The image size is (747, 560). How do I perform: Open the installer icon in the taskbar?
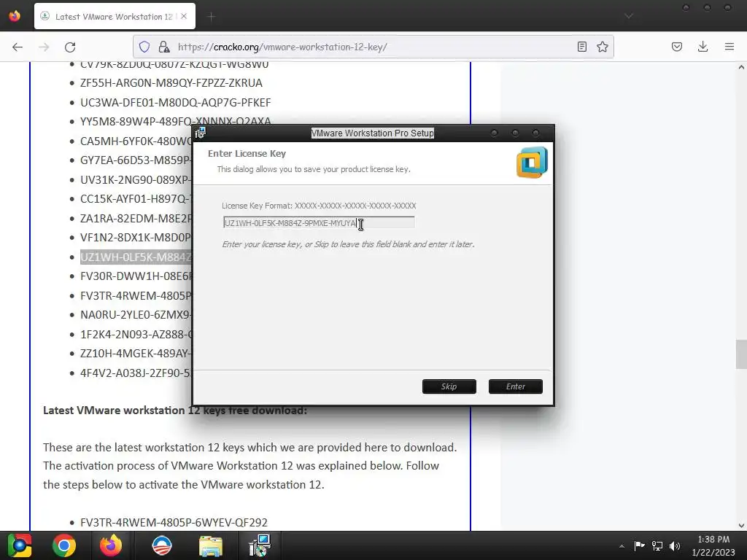pyautogui.click(x=260, y=545)
